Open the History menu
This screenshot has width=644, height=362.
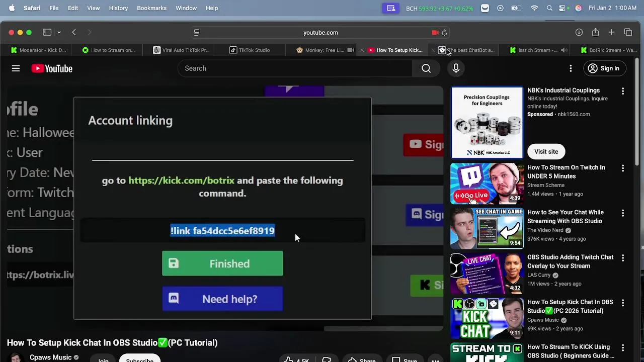[x=119, y=8]
